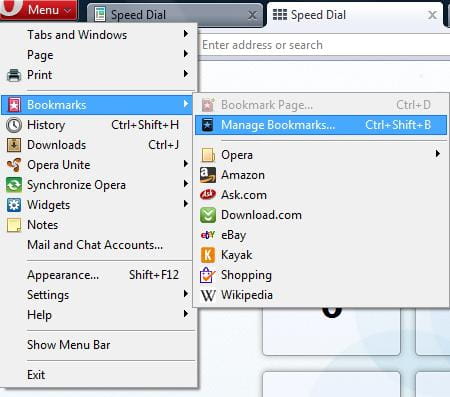Click the Amazon favicon

click(x=208, y=175)
